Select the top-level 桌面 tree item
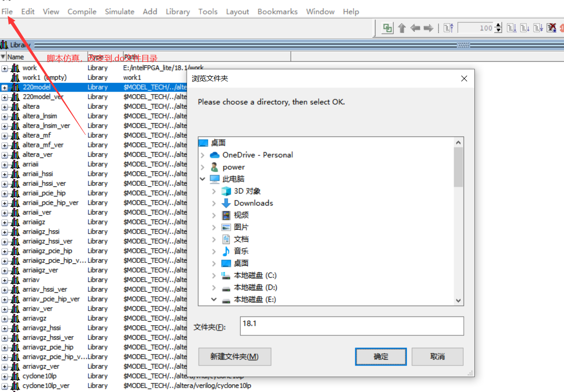Screen dimensions: 564x392 218,143
